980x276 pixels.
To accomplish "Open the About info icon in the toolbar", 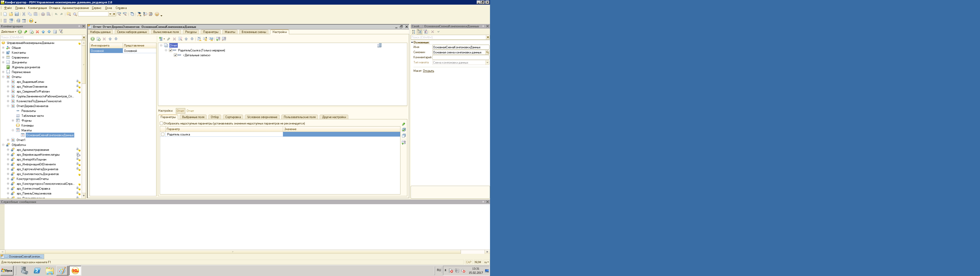I will point(157,14).
